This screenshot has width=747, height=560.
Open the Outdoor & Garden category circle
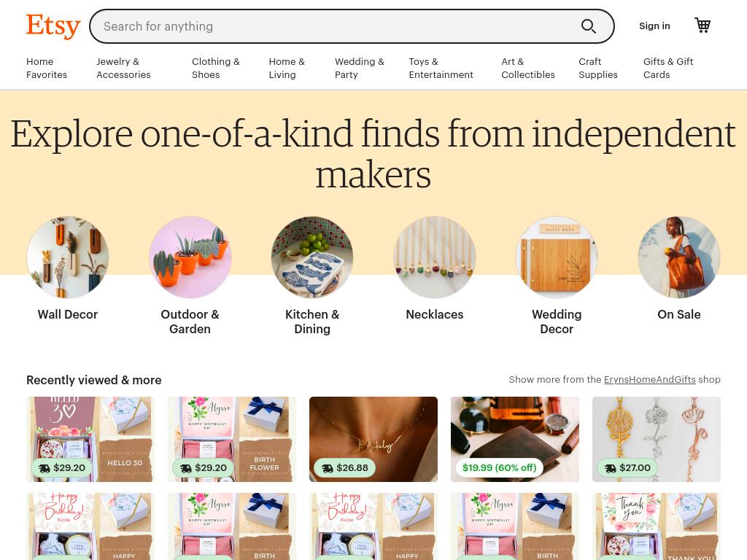[x=190, y=257]
